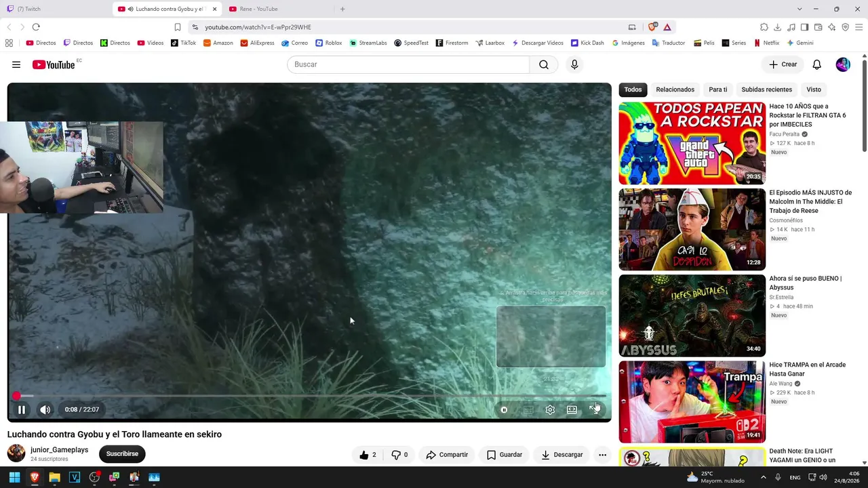Open 'Hice TRAMPA en el Arcade' video title
This screenshot has height=488, width=868.
point(807,369)
